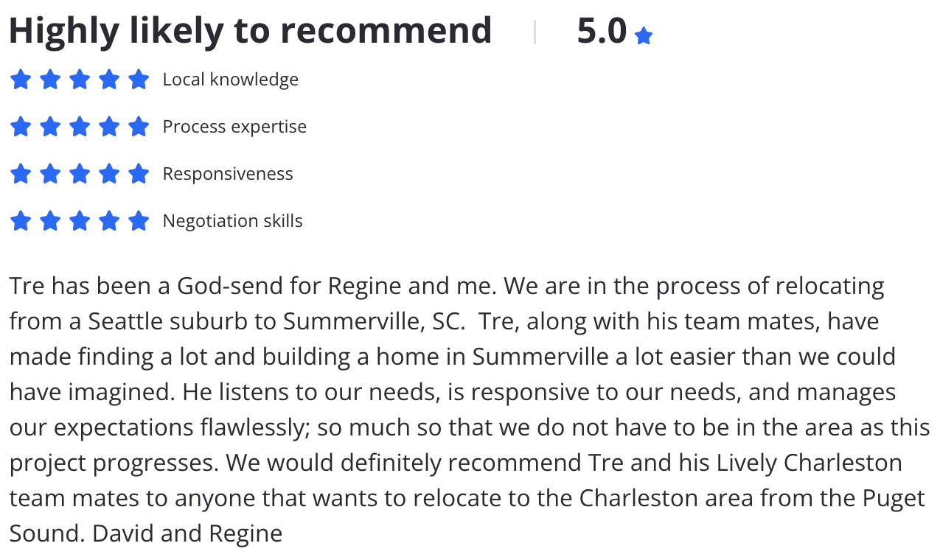This screenshot has height=560, width=940.
Task: Select the fourth Negotiation skills star
Action: pyautogui.click(x=109, y=221)
